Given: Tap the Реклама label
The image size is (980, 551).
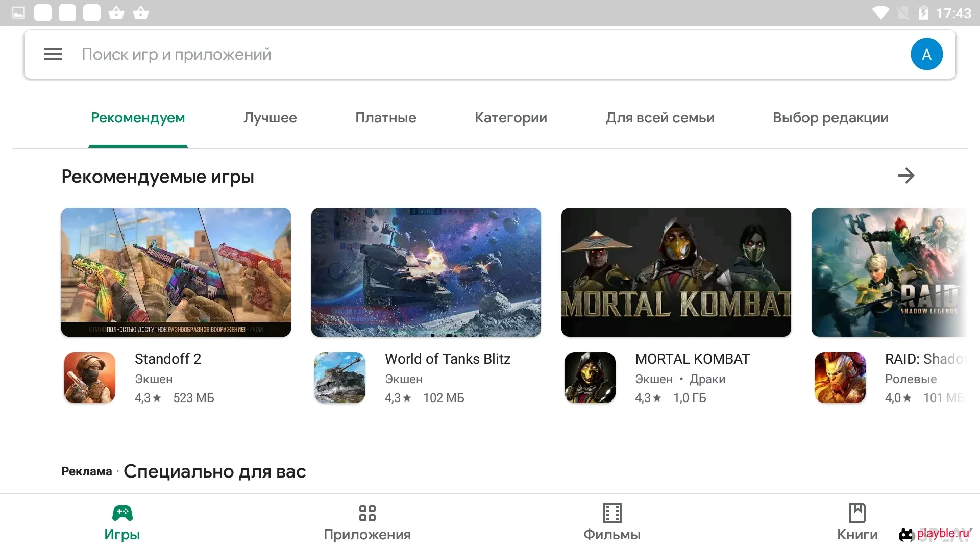Looking at the screenshot, I should click(x=87, y=471).
